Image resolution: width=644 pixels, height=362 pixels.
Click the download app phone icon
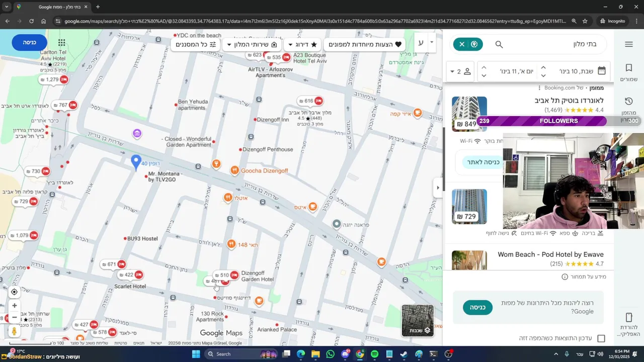pyautogui.click(x=628, y=317)
